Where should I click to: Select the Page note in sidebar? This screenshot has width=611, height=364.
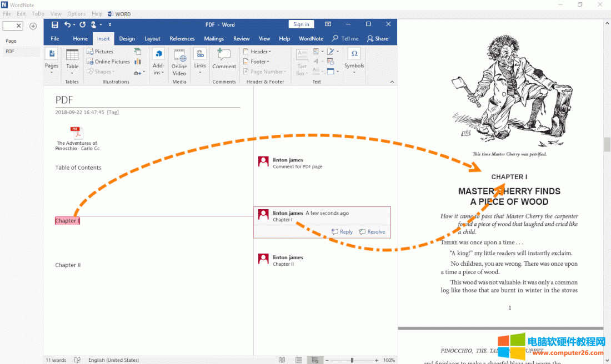click(11, 41)
